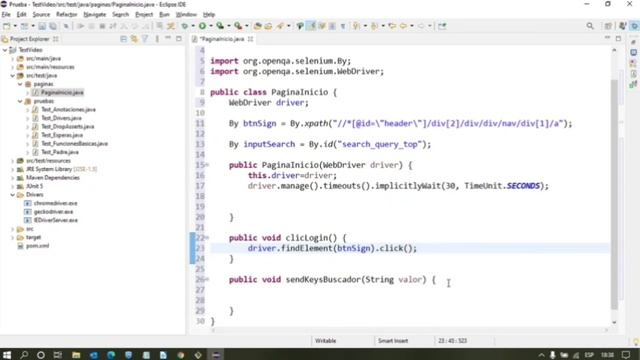Image resolution: width=640 pixels, height=360 pixels.
Task: Click Open Perspective icon
Action: (x=608, y=26)
